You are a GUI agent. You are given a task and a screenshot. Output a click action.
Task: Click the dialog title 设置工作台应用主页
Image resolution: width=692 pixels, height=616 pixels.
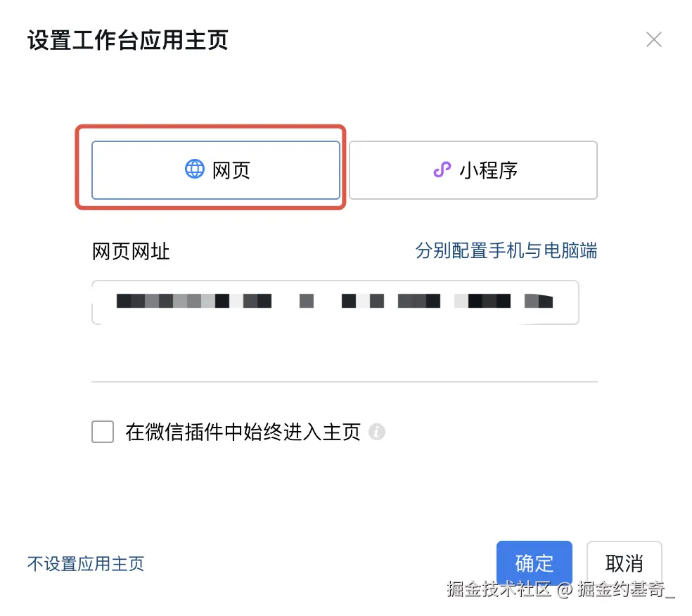(x=128, y=40)
